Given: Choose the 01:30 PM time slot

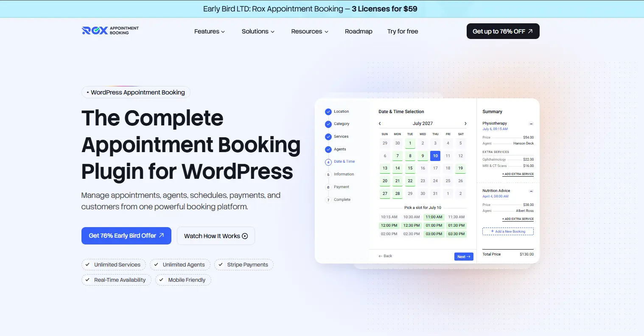Looking at the screenshot, I should 456,225.
